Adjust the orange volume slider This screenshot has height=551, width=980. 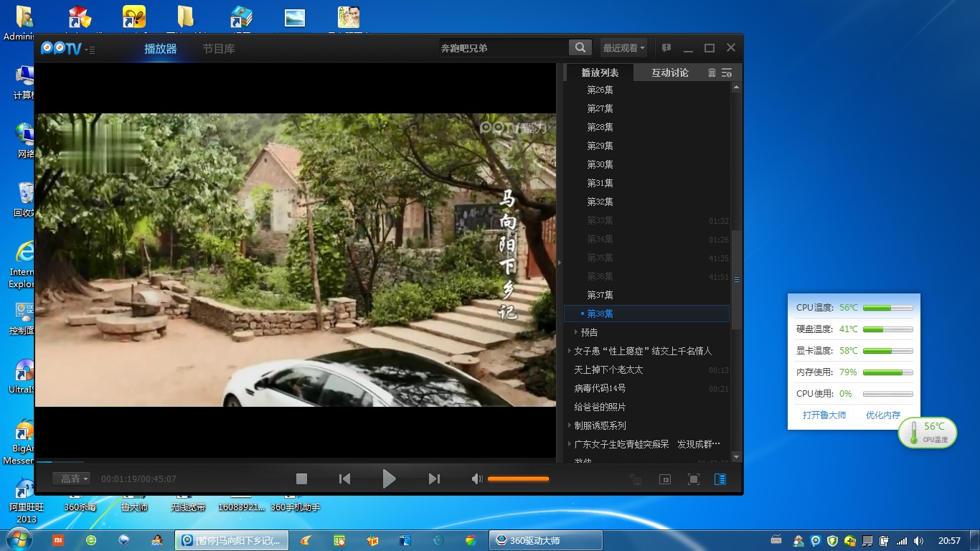[518, 479]
